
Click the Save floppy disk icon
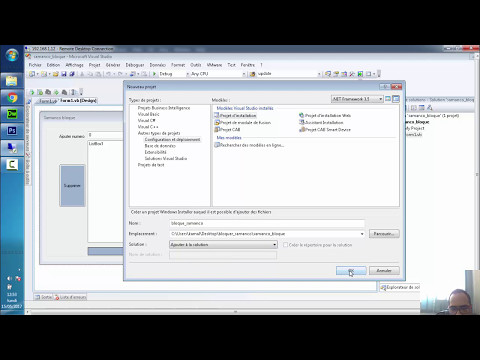[x=64, y=74]
